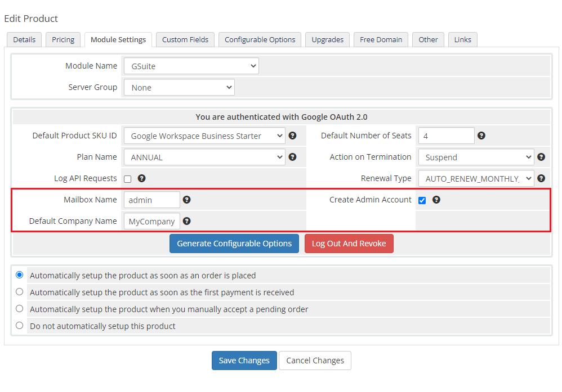This screenshot has height=392, width=562.
Task: Click help icon next to Default Product SKU ID
Action: pos(292,136)
